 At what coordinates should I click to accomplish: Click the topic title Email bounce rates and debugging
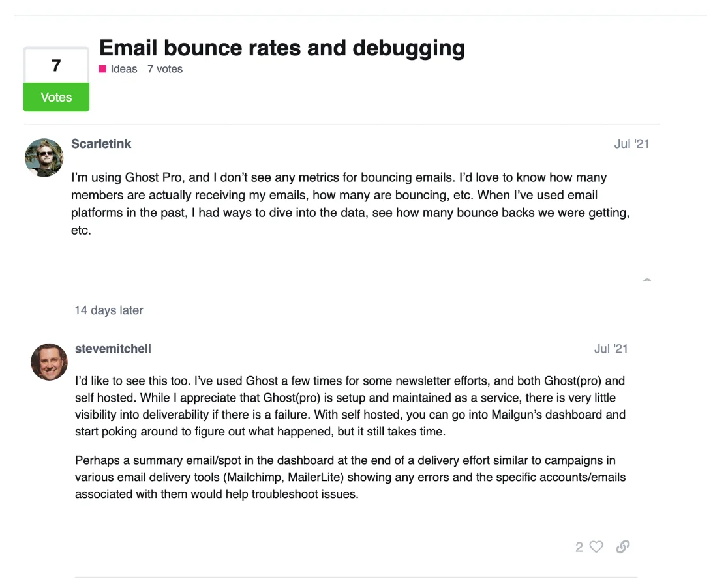coord(282,48)
